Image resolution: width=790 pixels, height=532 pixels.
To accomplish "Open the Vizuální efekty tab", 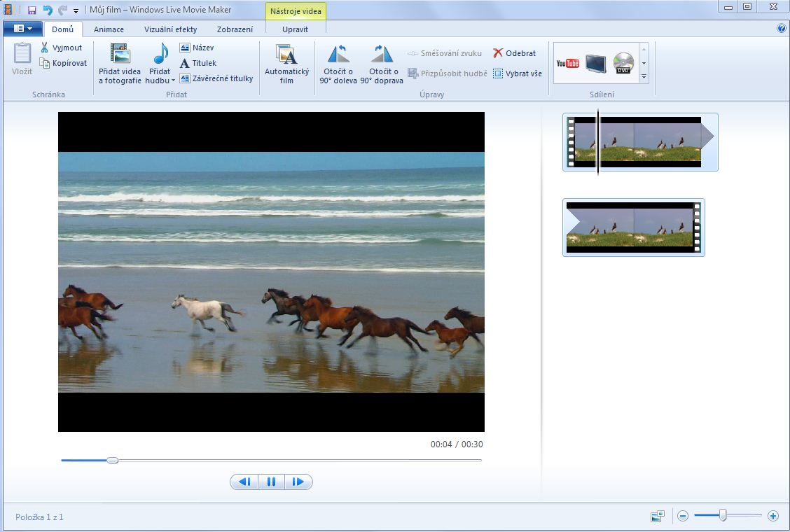I will click(x=170, y=29).
